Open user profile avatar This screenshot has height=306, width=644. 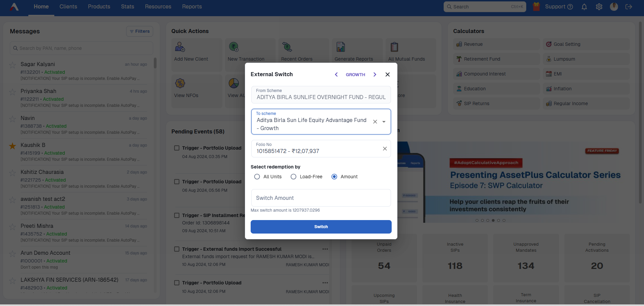point(614,6)
